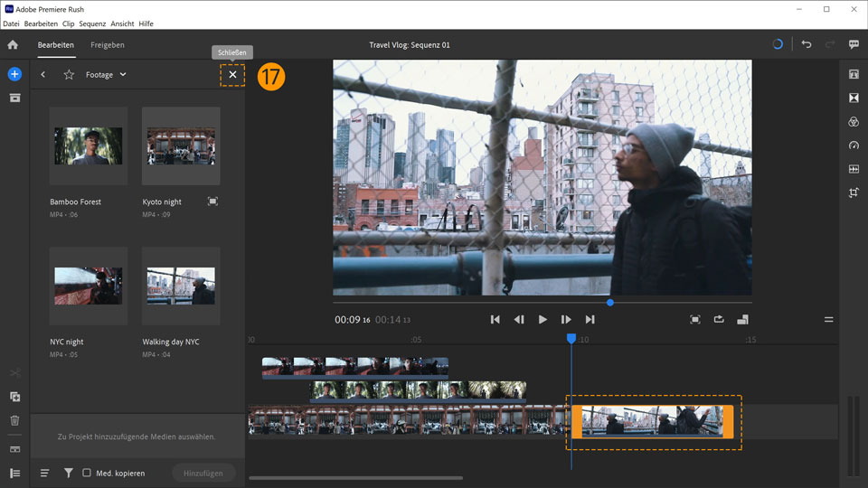Image resolution: width=868 pixels, height=488 pixels.
Task: Jump to next edit point
Action: pos(590,319)
